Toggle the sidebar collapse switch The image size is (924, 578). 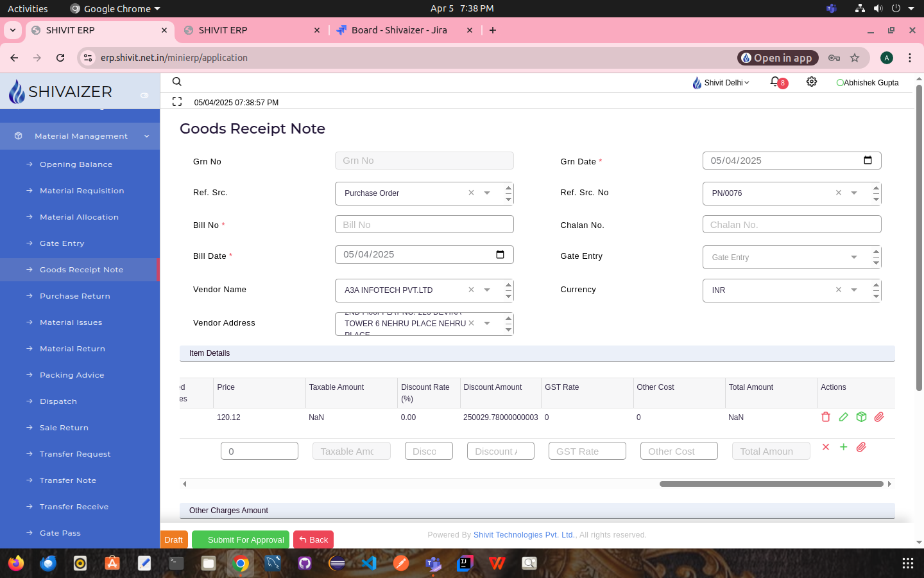pos(144,95)
